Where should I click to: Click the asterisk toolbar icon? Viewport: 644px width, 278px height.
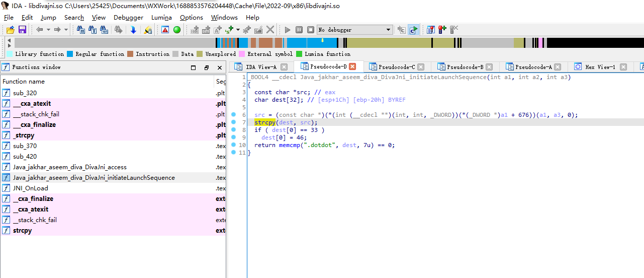click(x=247, y=30)
